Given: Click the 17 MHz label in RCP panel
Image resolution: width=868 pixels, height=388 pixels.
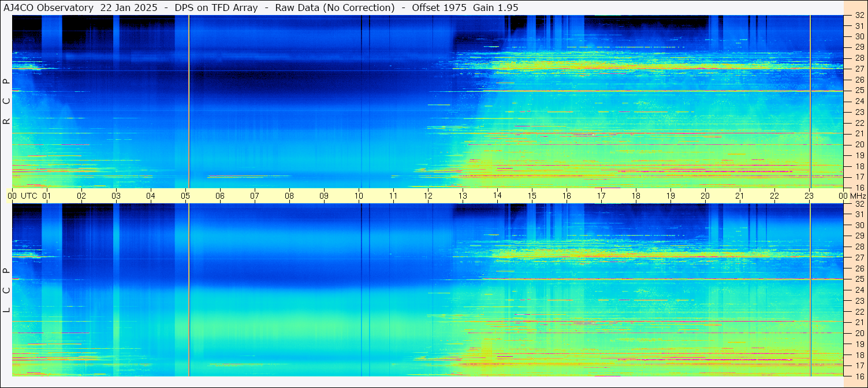Looking at the screenshot, I should pyautogui.click(x=859, y=177).
